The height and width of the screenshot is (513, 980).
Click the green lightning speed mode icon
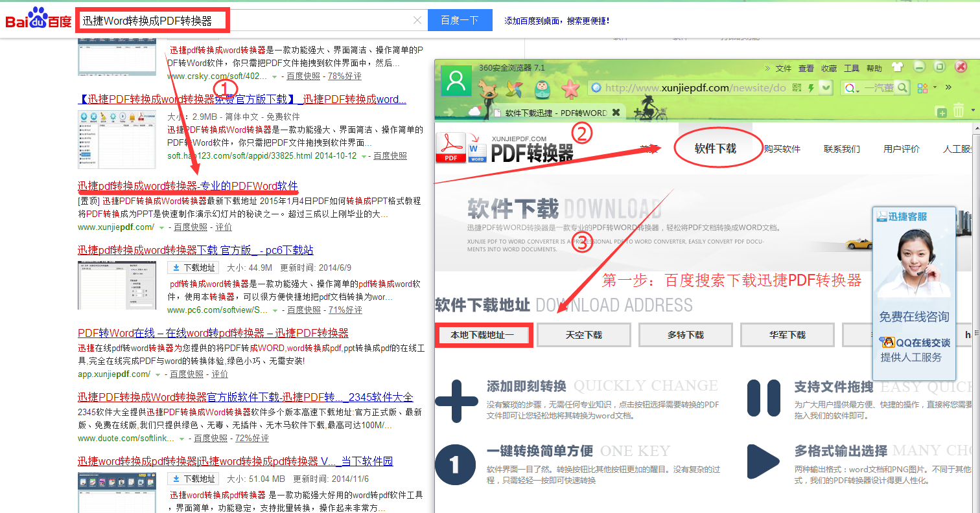click(810, 87)
